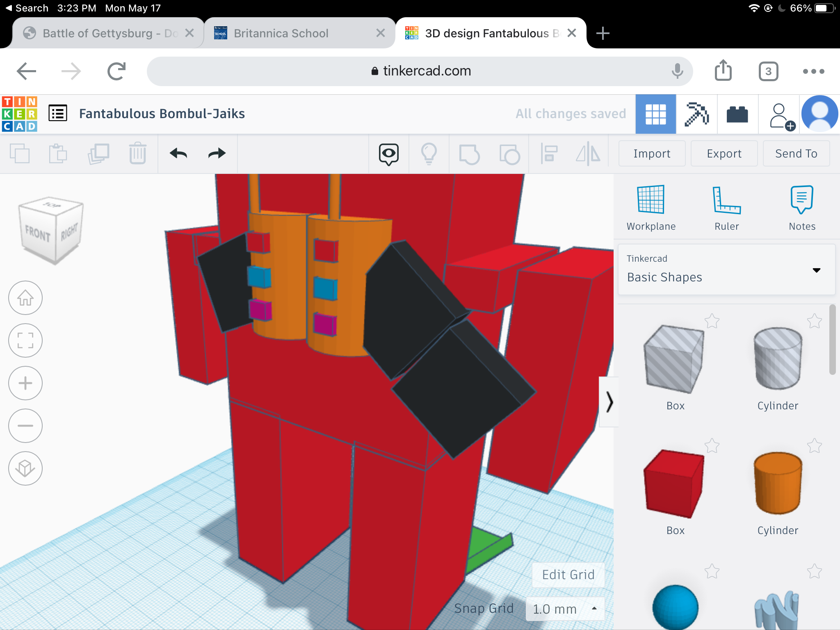Close the Battle of Gettysburg tab

[189, 33]
